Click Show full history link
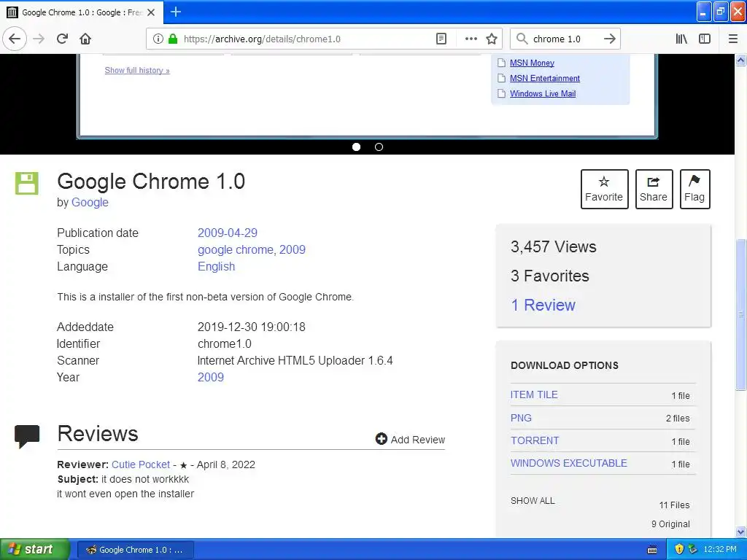 (x=137, y=70)
